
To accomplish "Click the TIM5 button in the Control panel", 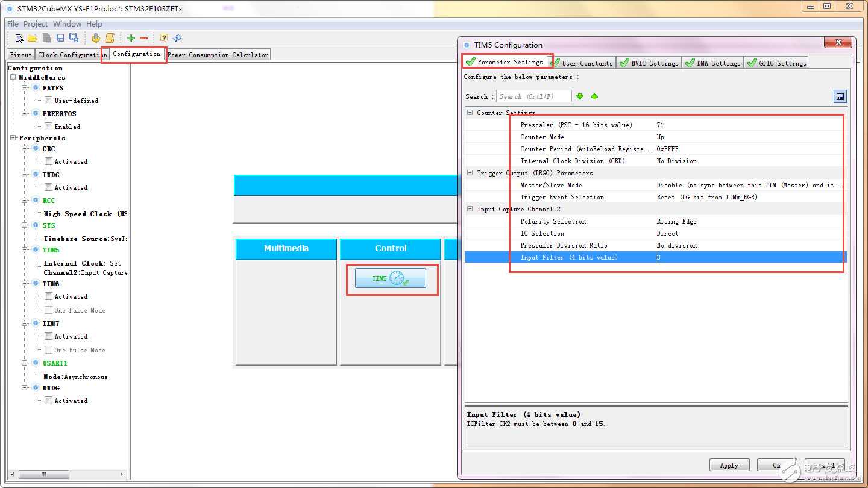I will tap(391, 278).
